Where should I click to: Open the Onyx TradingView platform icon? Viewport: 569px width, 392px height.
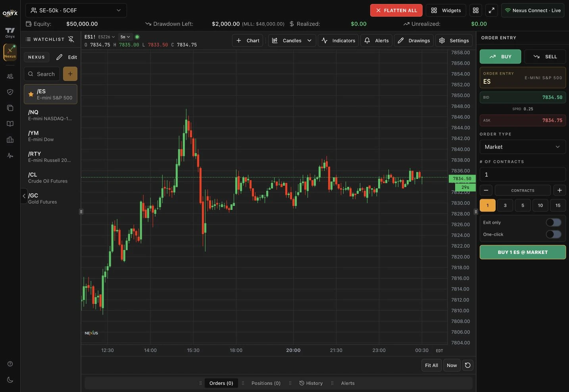(10, 33)
